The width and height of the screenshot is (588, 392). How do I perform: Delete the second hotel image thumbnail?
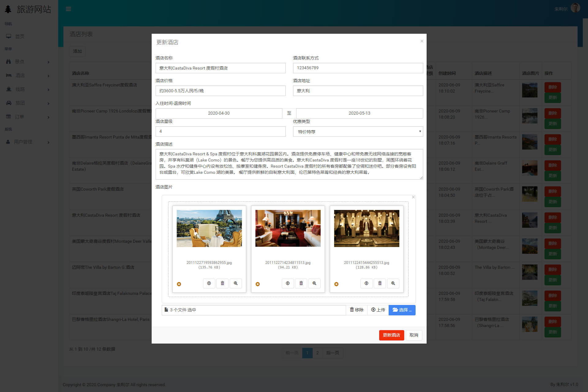click(301, 284)
